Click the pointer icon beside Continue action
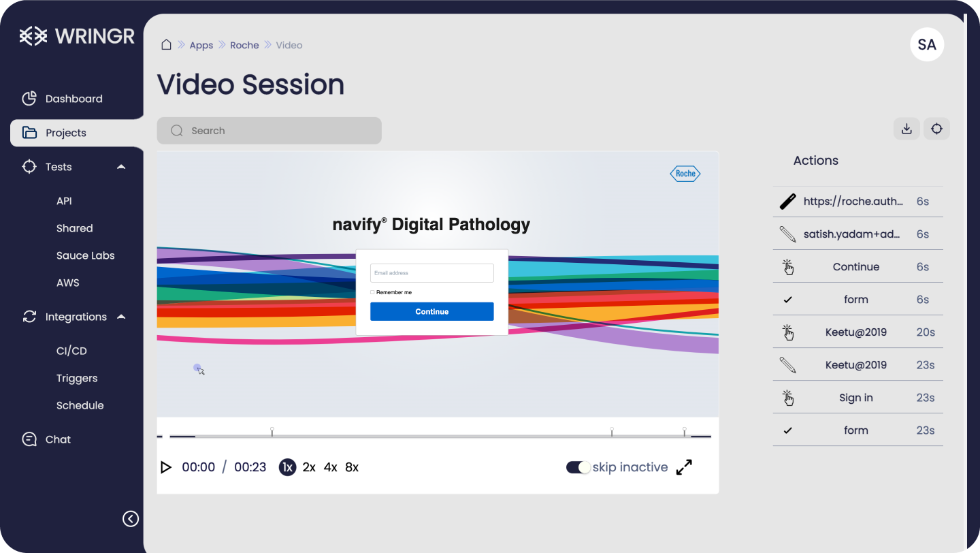Viewport: 980px width, 553px height. (788, 266)
